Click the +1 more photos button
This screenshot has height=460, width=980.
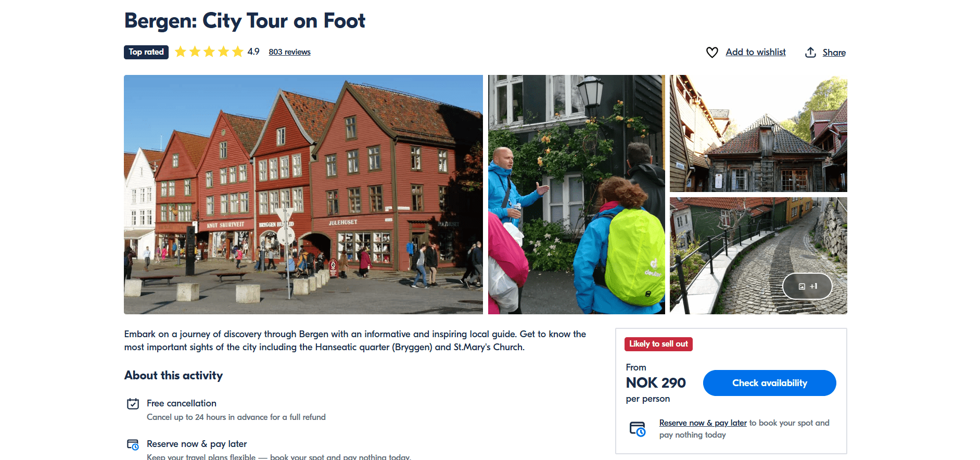(x=807, y=286)
